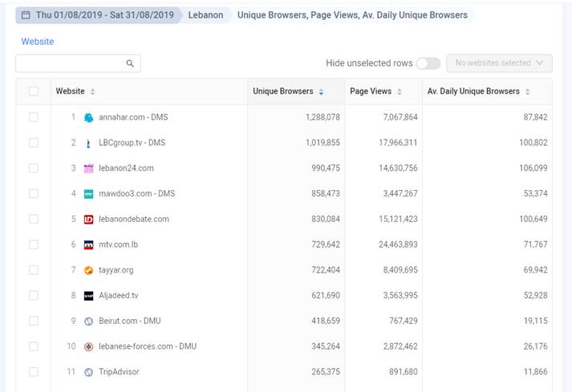
Task: Select annahar.com row checkbox
Action: point(34,117)
